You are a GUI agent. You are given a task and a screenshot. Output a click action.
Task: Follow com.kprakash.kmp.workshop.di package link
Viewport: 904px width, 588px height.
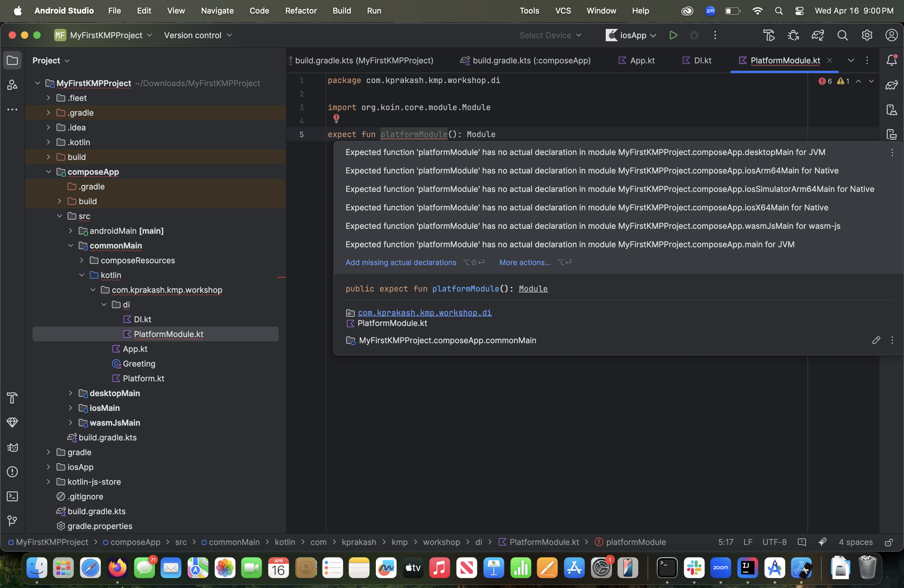(424, 313)
